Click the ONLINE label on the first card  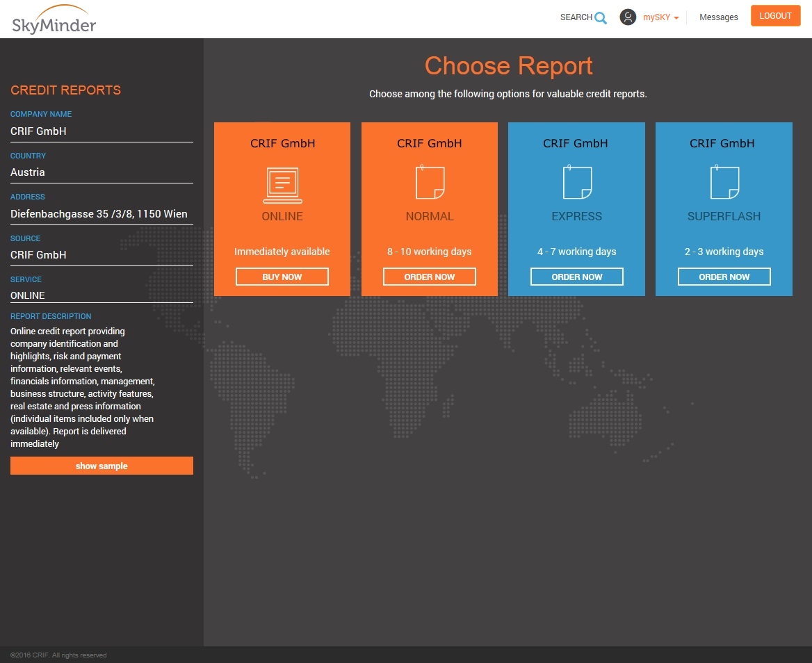282,216
